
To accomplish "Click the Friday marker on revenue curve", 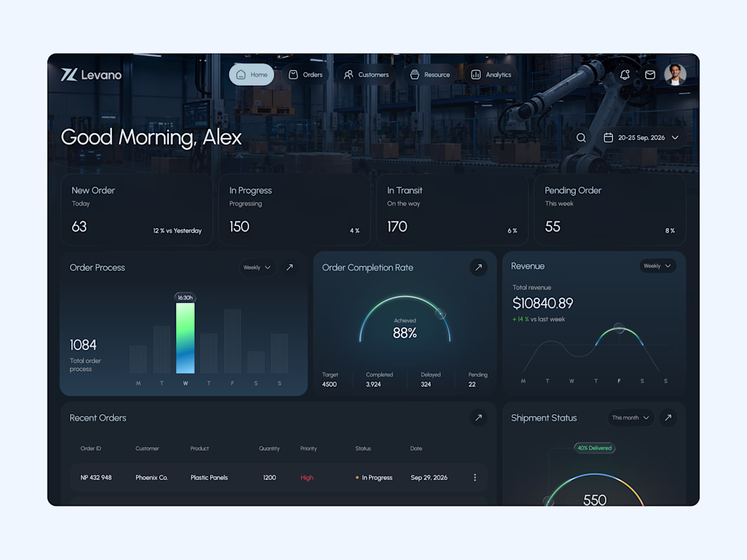I will (619, 328).
